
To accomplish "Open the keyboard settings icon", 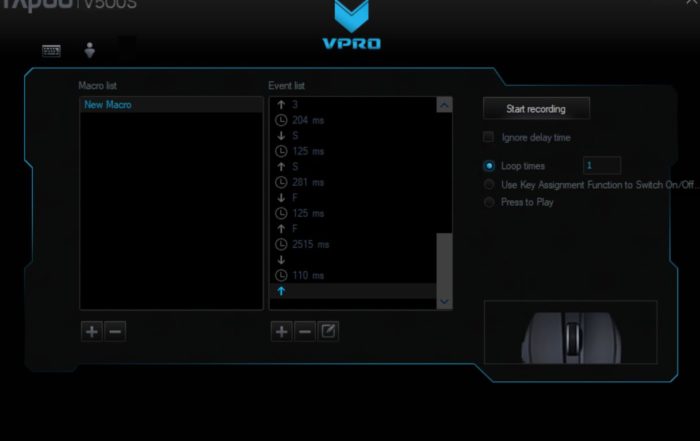I will tap(51, 49).
